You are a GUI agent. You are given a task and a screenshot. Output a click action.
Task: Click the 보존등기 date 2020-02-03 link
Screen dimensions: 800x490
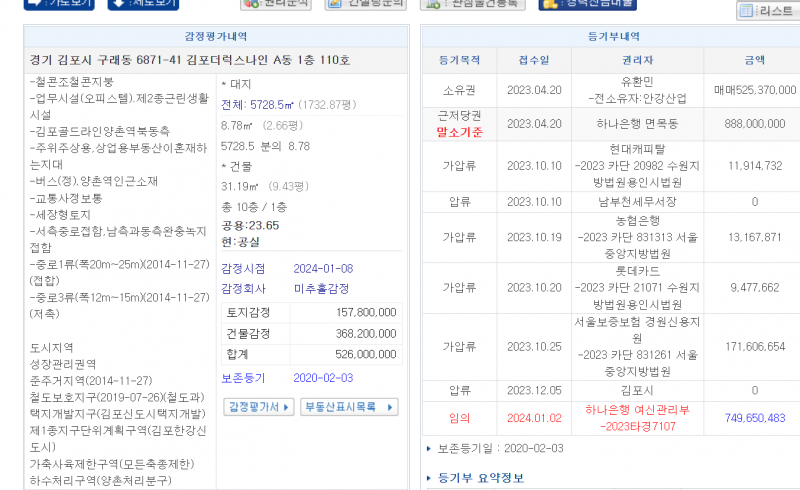tap(323, 378)
